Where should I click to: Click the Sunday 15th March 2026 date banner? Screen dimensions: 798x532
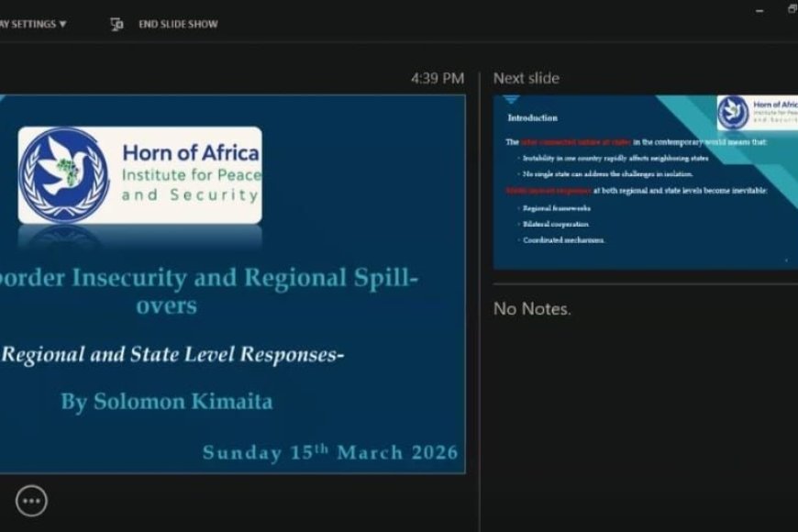tap(329, 452)
